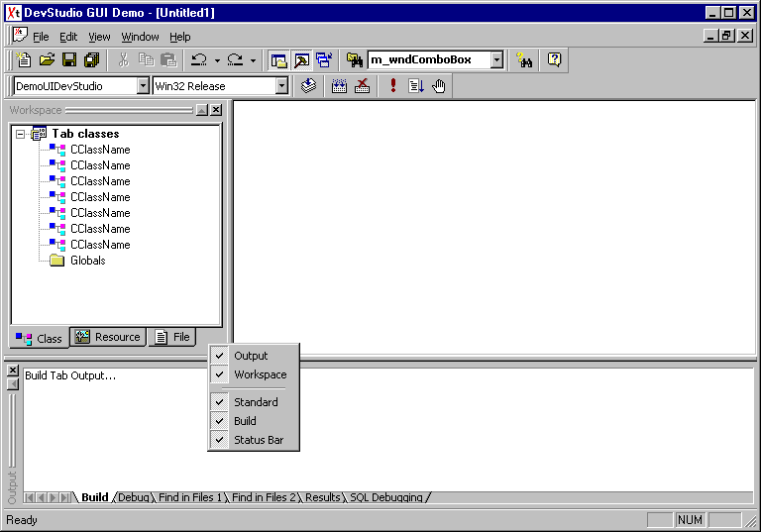Toggle the Workspace option in popup menu
Screen dimensions: 761x532
point(260,374)
